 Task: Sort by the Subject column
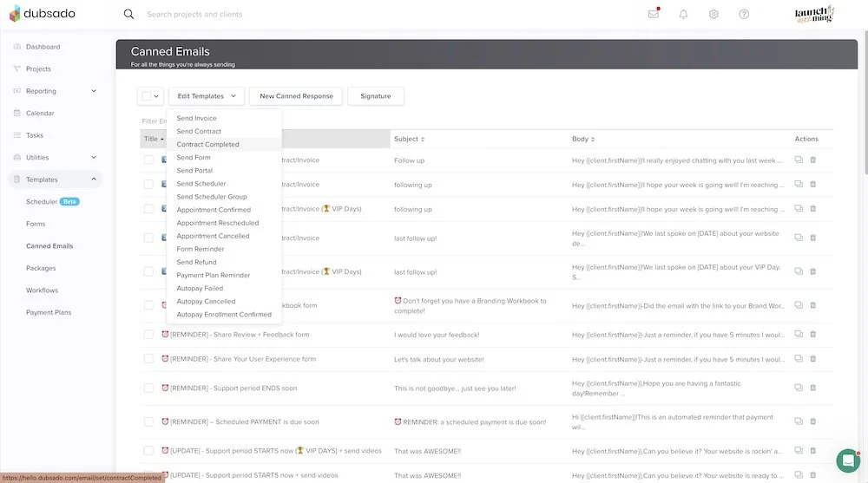(409, 139)
